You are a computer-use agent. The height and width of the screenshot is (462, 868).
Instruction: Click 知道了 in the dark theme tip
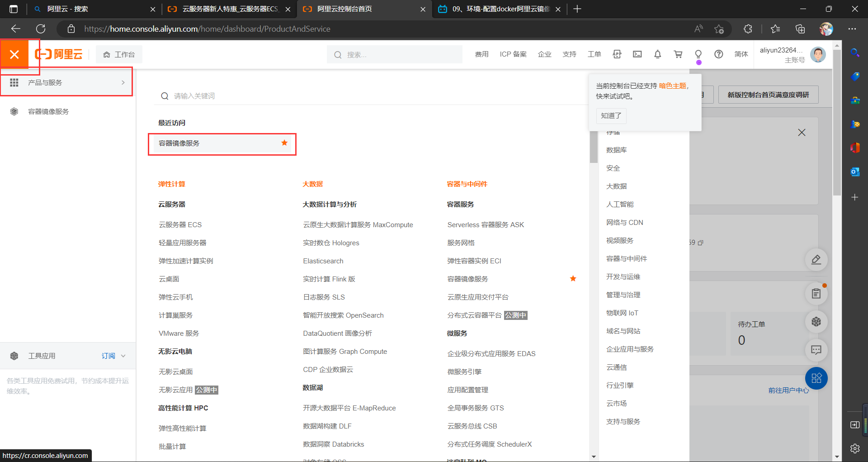pos(611,116)
